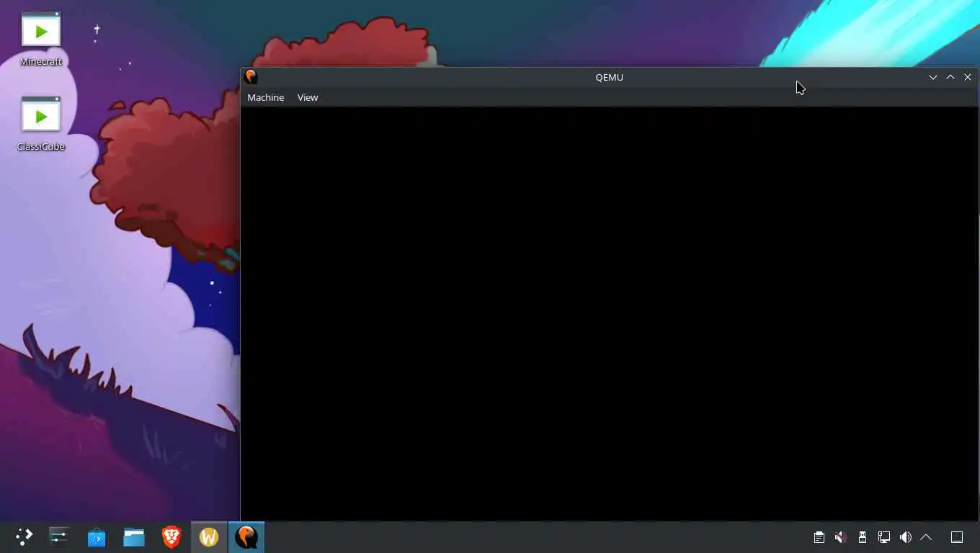Open System Settings from the taskbar
This screenshot has width=980, height=553.
[x=58, y=536]
